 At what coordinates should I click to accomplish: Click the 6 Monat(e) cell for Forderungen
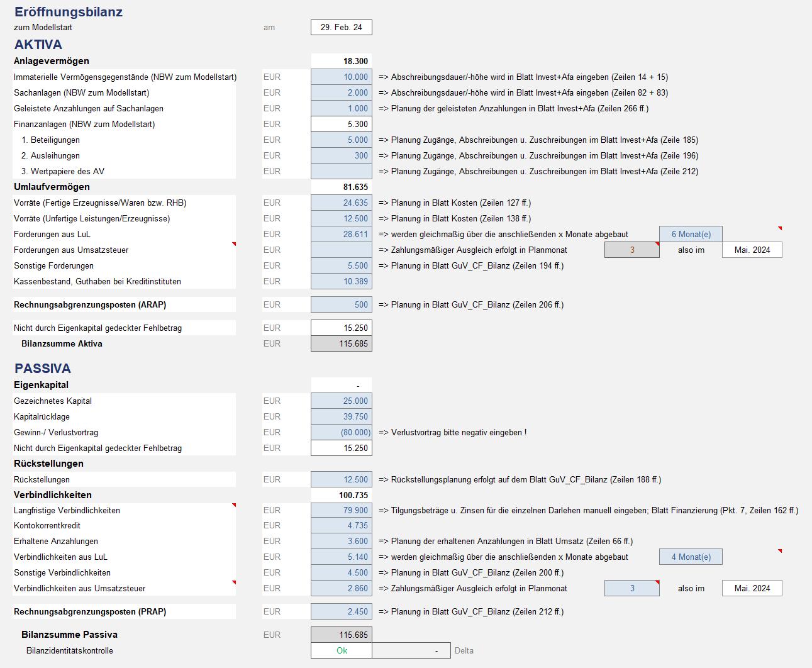coord(691,234)
